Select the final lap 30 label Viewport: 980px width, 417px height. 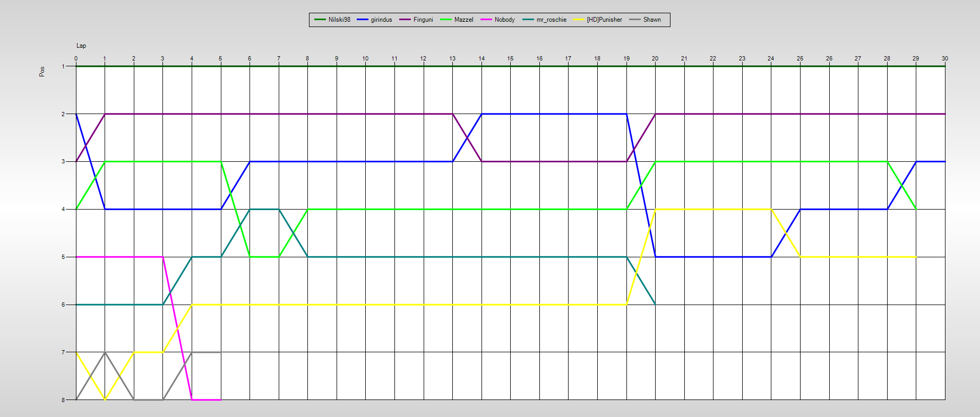944,58
